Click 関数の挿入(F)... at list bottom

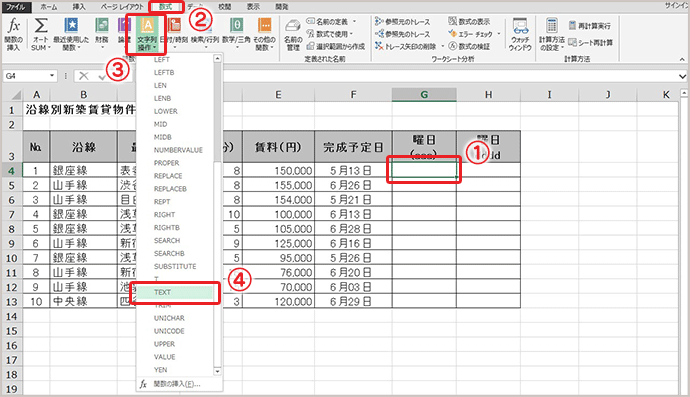[x=176, y=384]
